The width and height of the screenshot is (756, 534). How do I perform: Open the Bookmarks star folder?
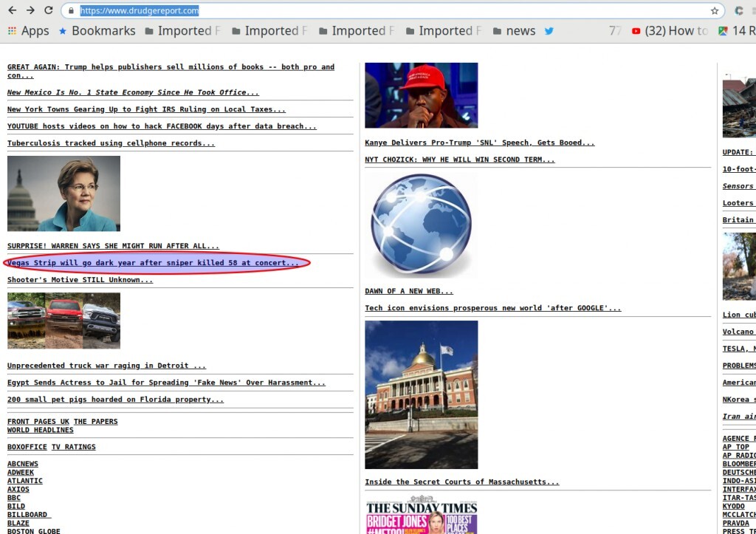point(97,31)
